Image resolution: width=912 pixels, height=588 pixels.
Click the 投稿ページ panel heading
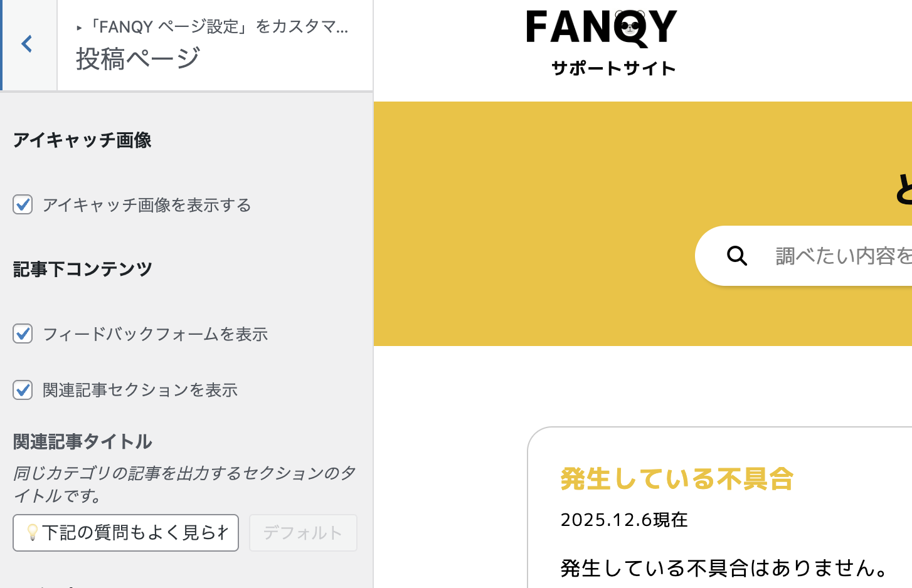pyautogui.click(x=138, y=59)
